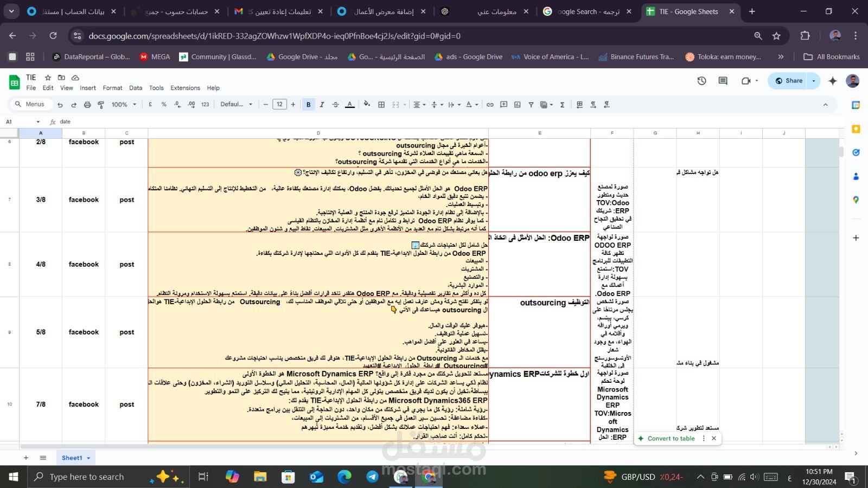Print the spreadsheet via toolbar printer icon

[x=87, y=105]
